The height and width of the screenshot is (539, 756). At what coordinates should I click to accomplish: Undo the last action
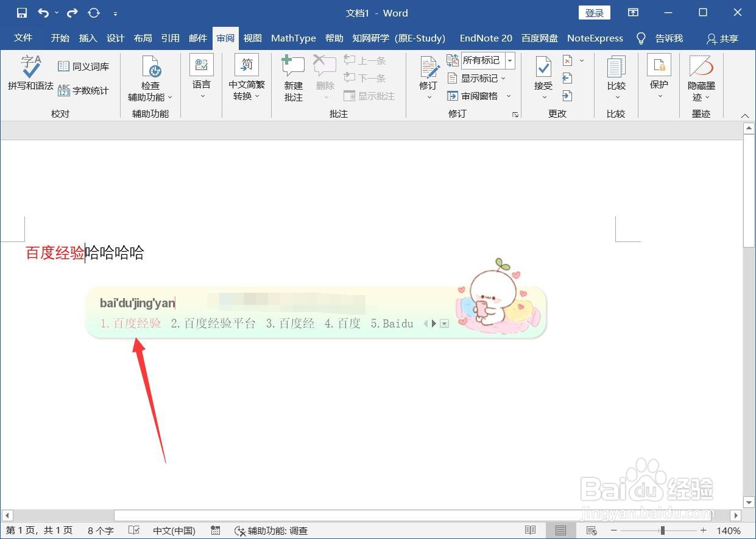(x=43, y=13)
